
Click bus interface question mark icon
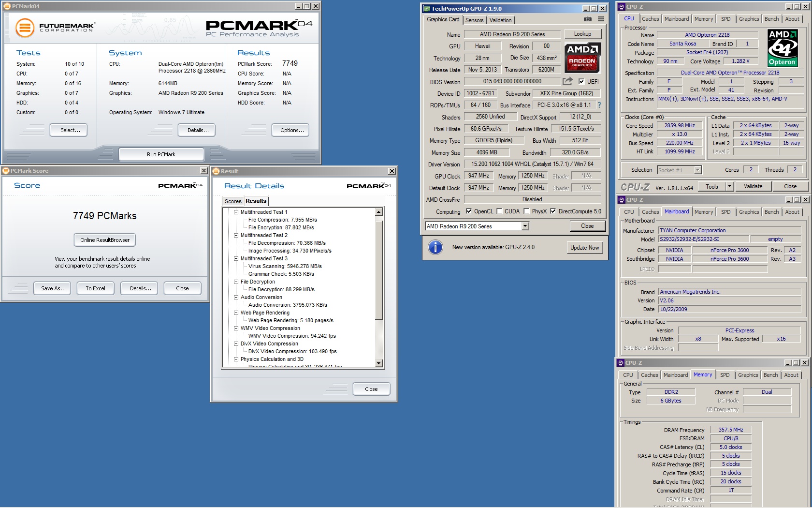tap(599, 105)
